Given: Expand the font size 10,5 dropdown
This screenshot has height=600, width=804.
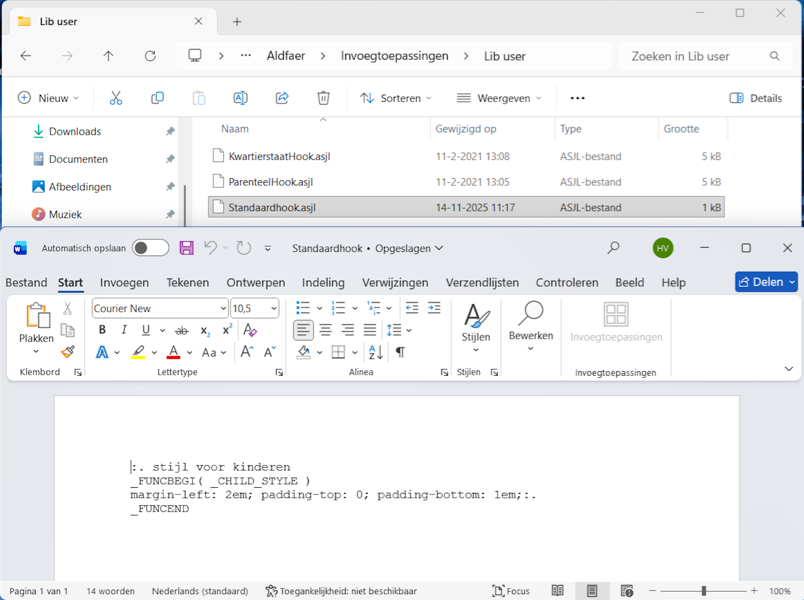Looking at the screenshot, I should pyautogui.click(x=272, y=308).
